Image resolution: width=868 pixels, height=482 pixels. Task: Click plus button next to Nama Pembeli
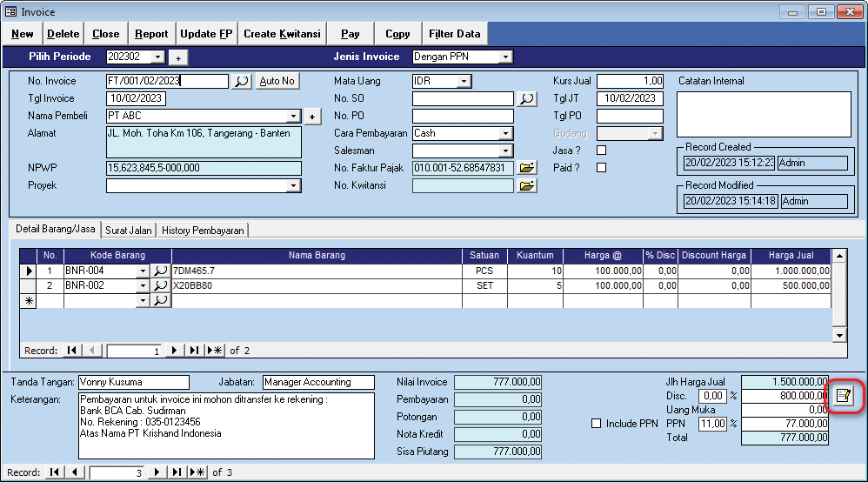tap(313, 117)
